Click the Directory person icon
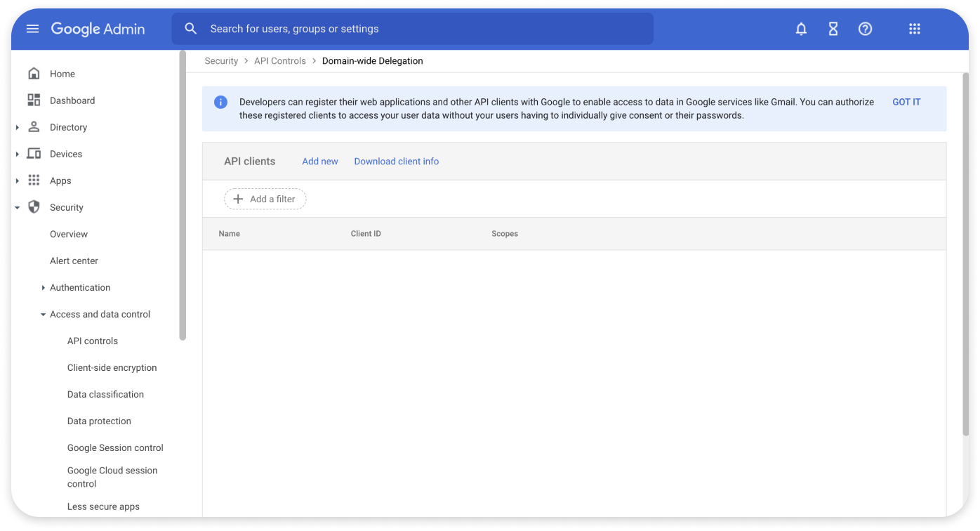This screenshot has height=531, width=980. click(x=34, y=127)
